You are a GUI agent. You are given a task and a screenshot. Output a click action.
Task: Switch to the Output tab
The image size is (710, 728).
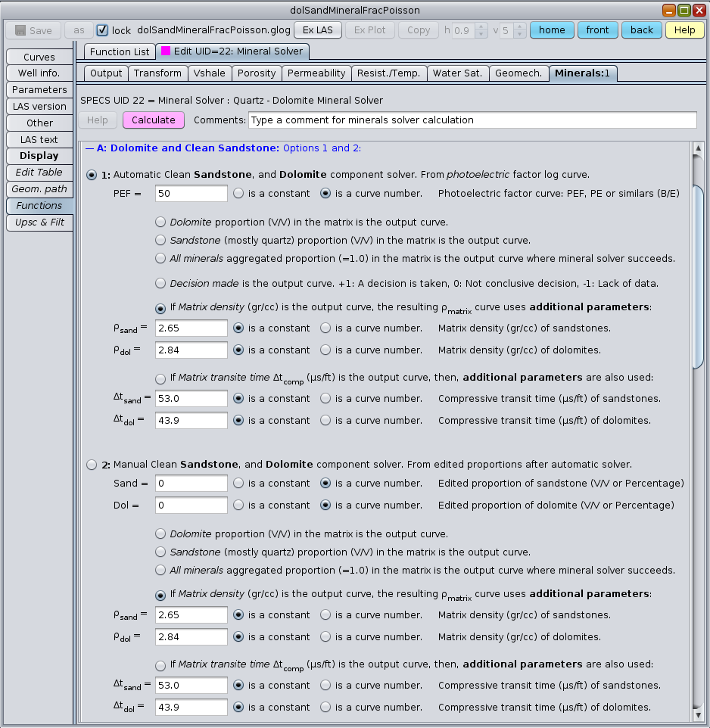pos(106,73)
